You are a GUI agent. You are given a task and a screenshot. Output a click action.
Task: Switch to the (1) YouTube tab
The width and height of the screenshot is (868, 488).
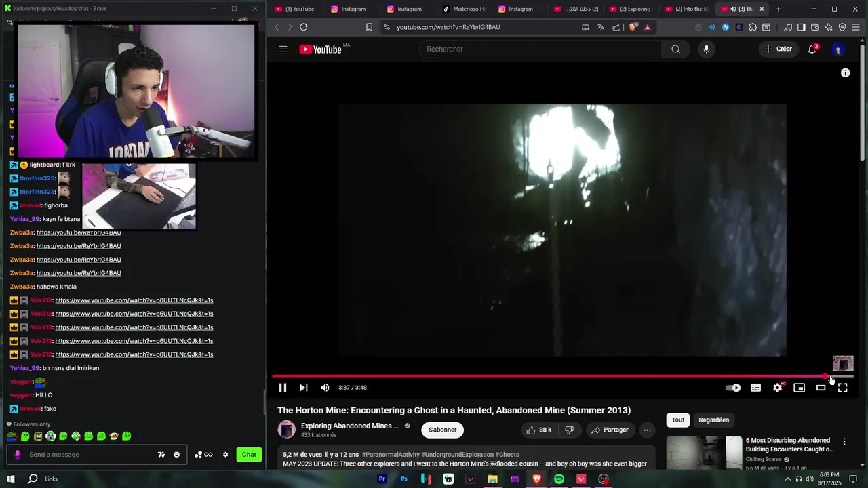pyautogui.click(x=296, y=9)
